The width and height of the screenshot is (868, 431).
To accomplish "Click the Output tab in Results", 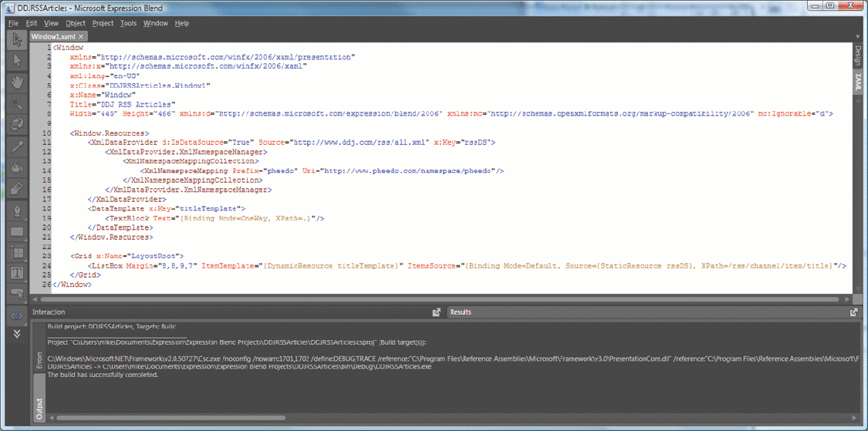I will click(39, 407).
